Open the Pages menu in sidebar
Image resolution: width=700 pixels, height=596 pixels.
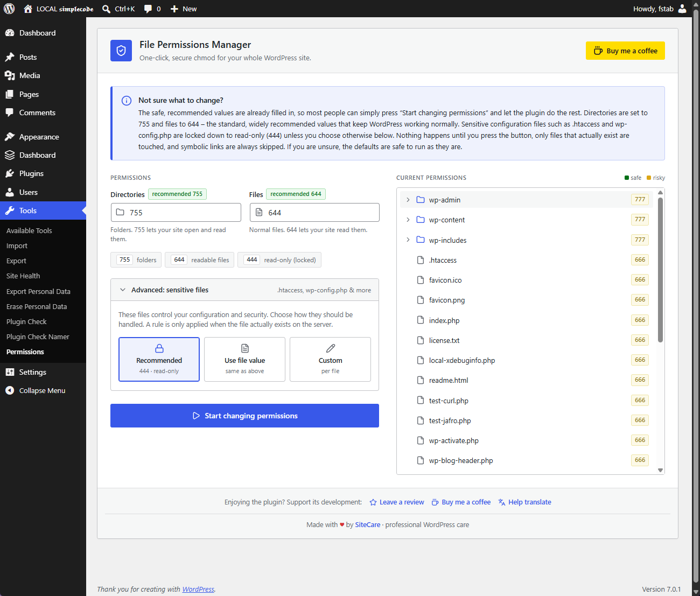(43, 94)
